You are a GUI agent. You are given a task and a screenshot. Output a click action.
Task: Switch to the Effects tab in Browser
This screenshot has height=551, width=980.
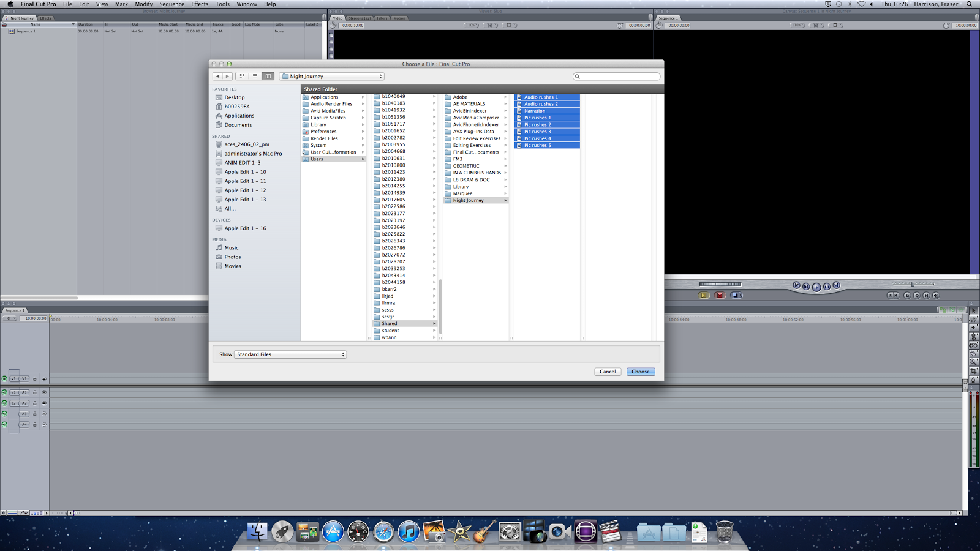(x=46, y=18)
